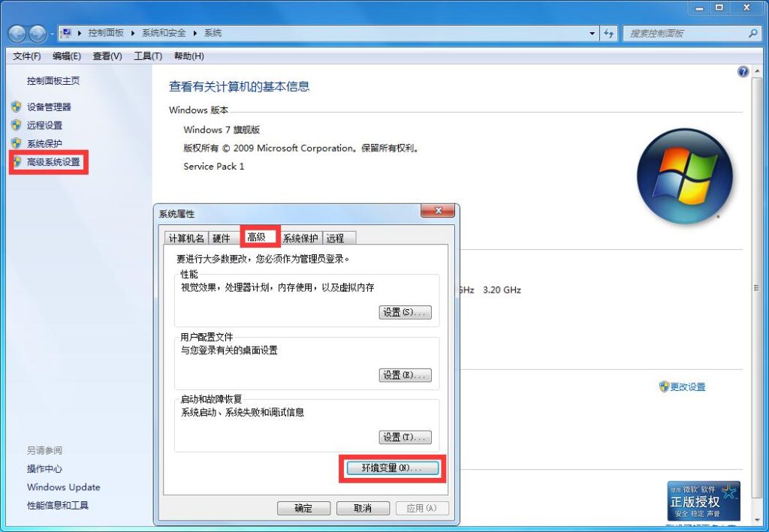Click the search magnifier icon
Viewport: 769px width, 532px height.
(753, 34)
